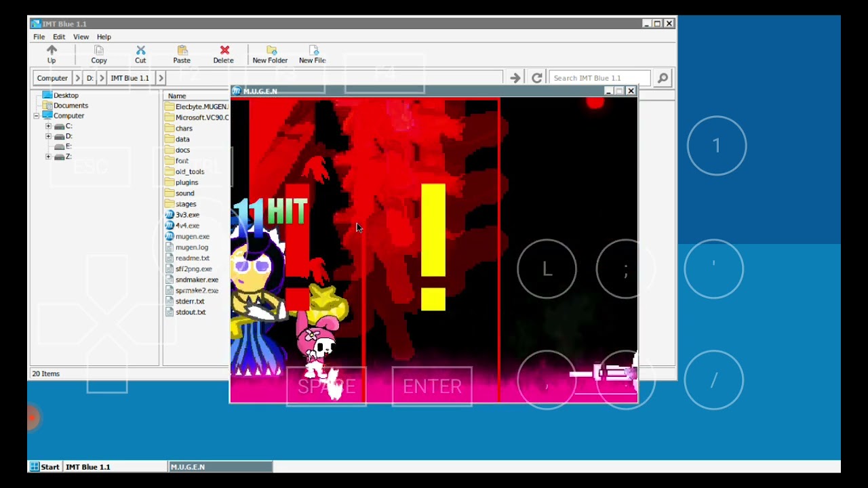
Task: Tap the on-screen slash key button
Action: pos(713,380)
